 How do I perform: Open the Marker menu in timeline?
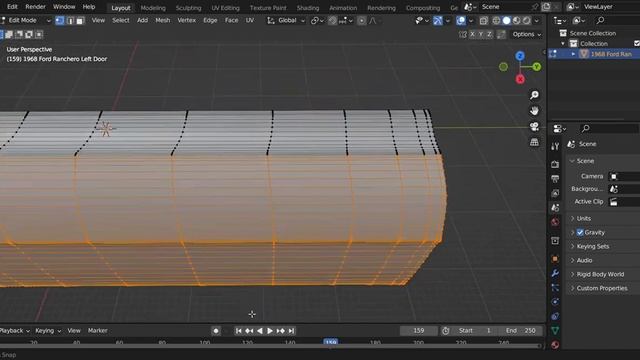click(x=98, y=331)
